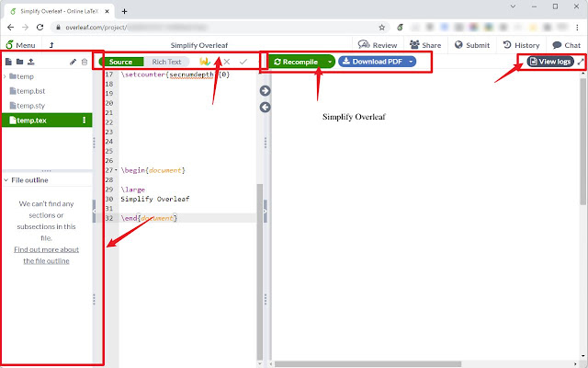The image size is (588, 368).
Task: Open the Submit option
Action: [472, 45]
